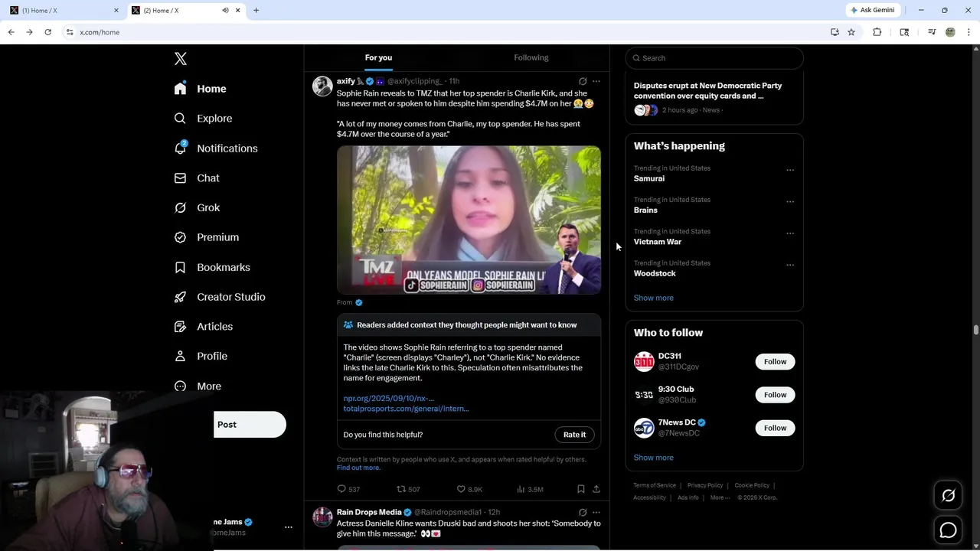
Task: Follow DC311
Action: [775, 361]
